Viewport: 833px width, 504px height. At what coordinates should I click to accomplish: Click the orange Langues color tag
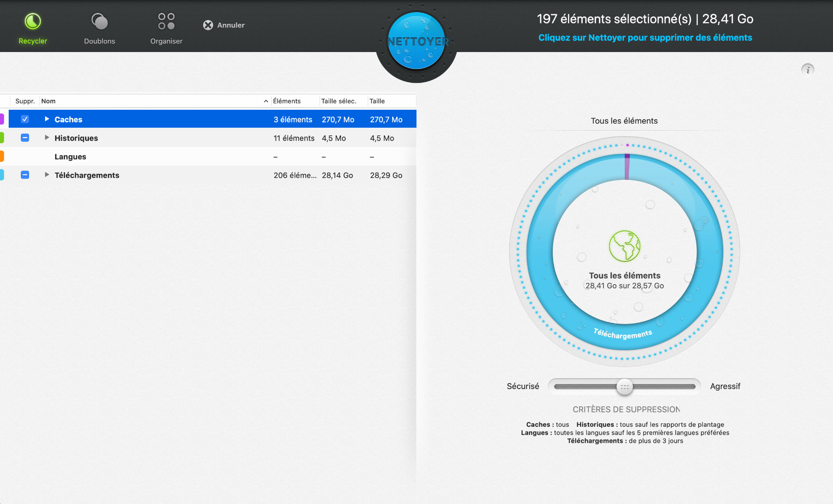point(2,157)
